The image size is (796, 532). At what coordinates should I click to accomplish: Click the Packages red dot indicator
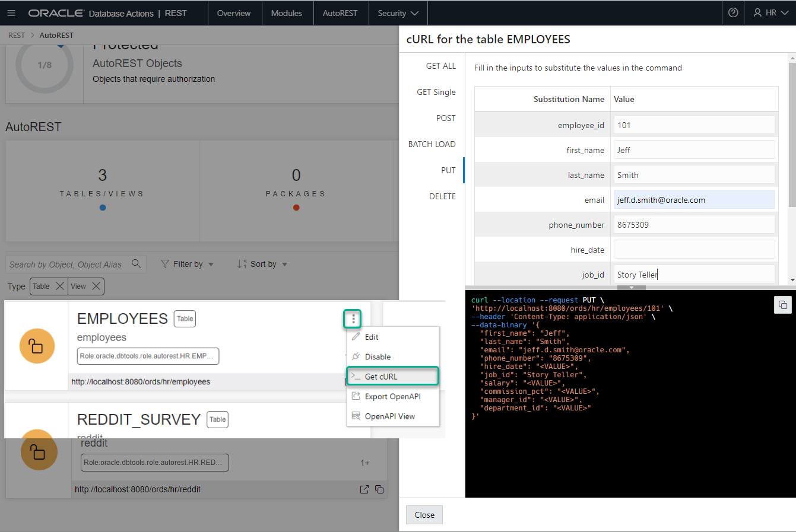(296, 208)
